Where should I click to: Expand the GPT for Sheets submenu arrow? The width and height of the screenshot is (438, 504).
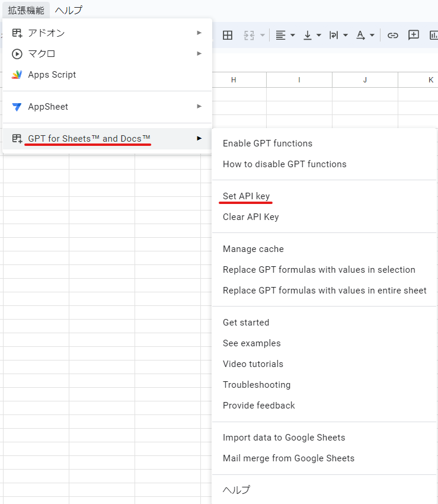pos(199,138)
